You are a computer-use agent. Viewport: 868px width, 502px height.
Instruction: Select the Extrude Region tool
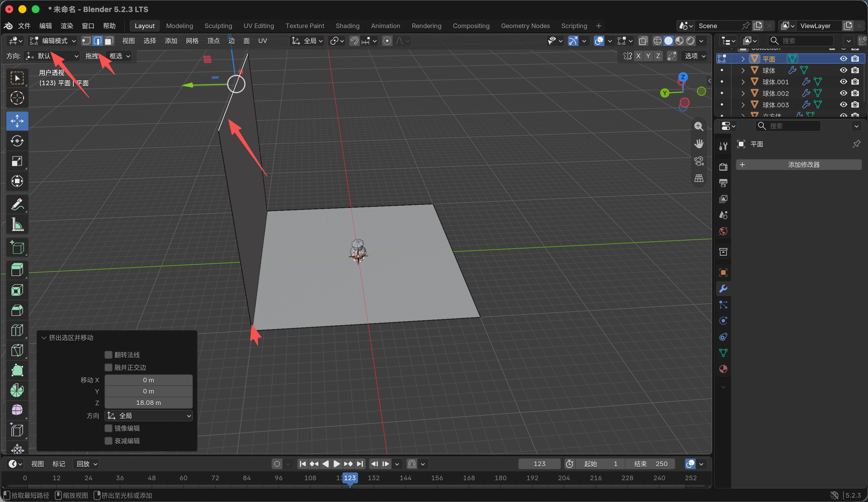click(17, 270)
